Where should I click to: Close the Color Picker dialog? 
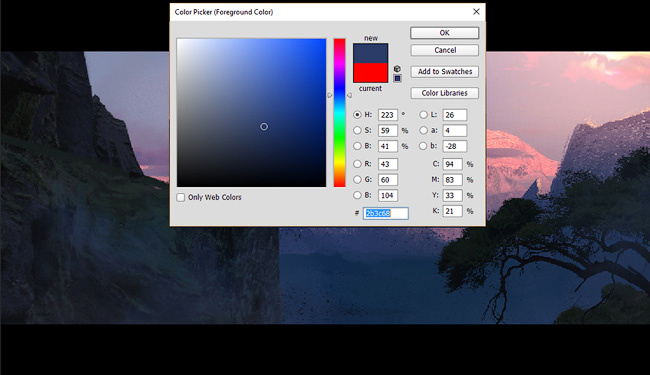point(476,12)
